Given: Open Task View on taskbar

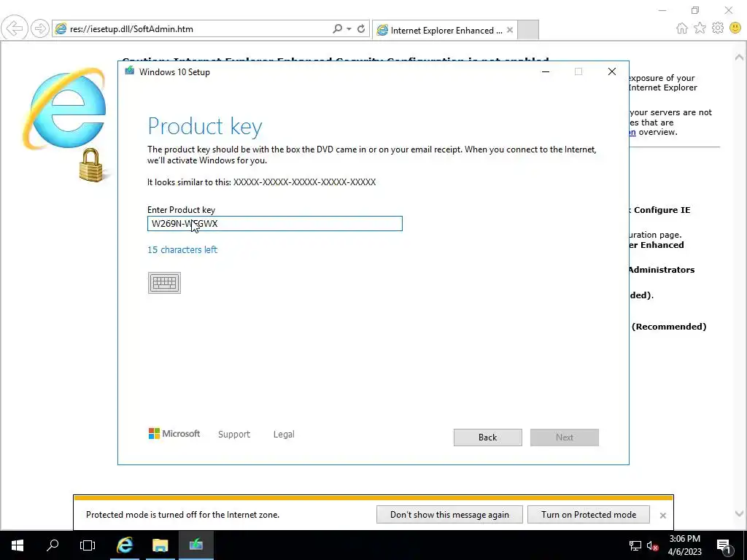Looking at the screenshot, I should tap(88, 545).
